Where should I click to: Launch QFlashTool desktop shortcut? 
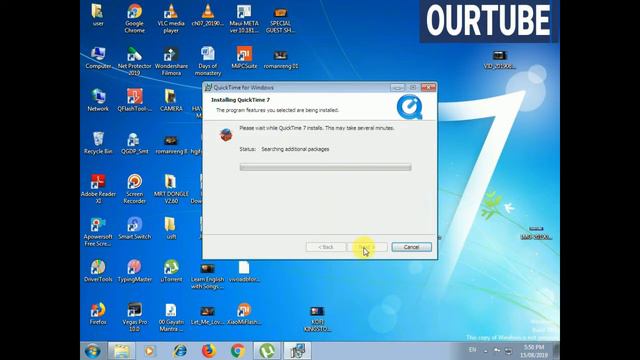click(134, 100)
